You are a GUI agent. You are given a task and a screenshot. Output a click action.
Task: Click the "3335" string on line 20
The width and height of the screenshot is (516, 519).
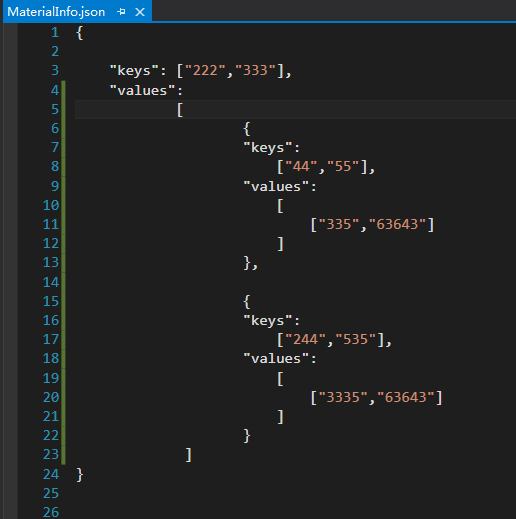click(x=343, y=397)
